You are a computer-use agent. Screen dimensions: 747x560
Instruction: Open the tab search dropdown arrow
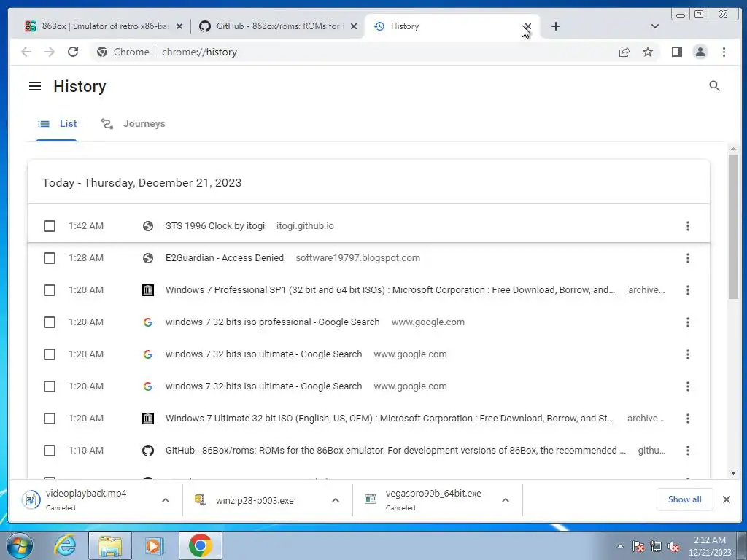pos(654,26)
